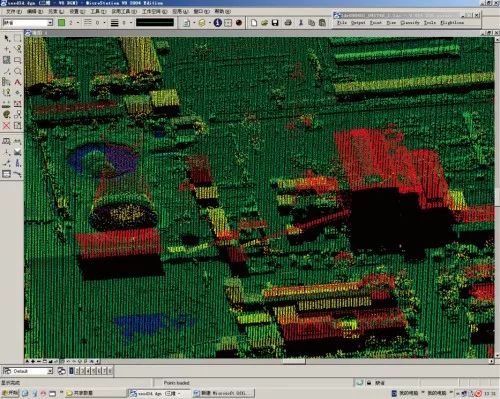Viewport: 500px width, 399px height.
Task: Select the Place Text 'A' tool
Action: 18,82
